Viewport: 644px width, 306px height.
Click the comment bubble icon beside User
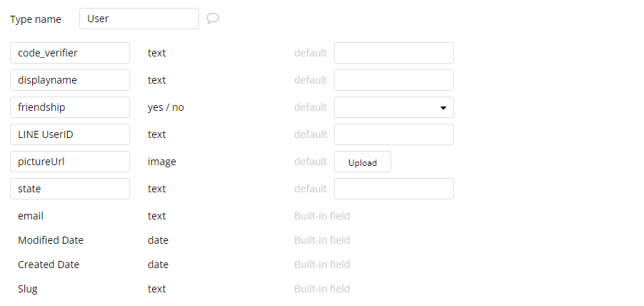pos(212,19)
